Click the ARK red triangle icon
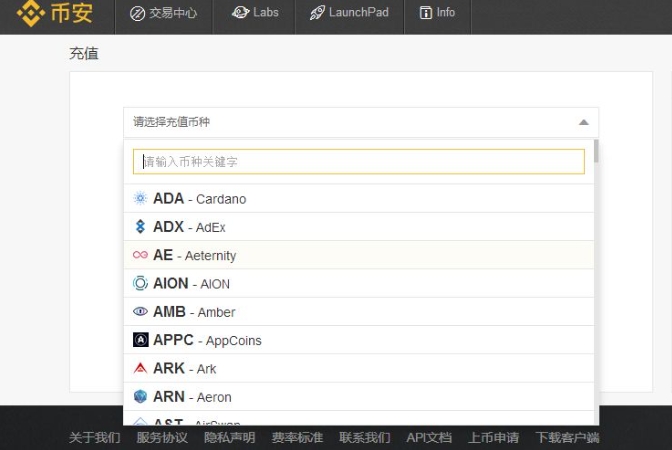 (x=140, y=368)
